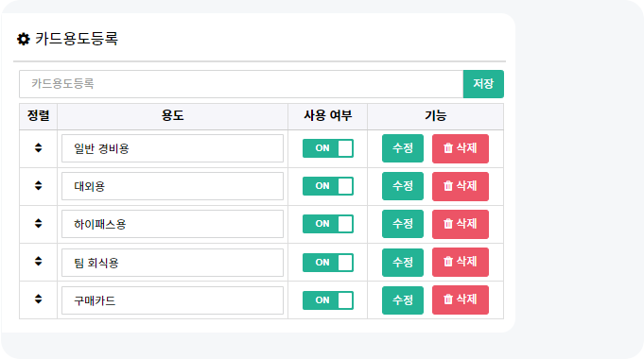Click the sort handle for 하이패스용 row

click(38, 223)
